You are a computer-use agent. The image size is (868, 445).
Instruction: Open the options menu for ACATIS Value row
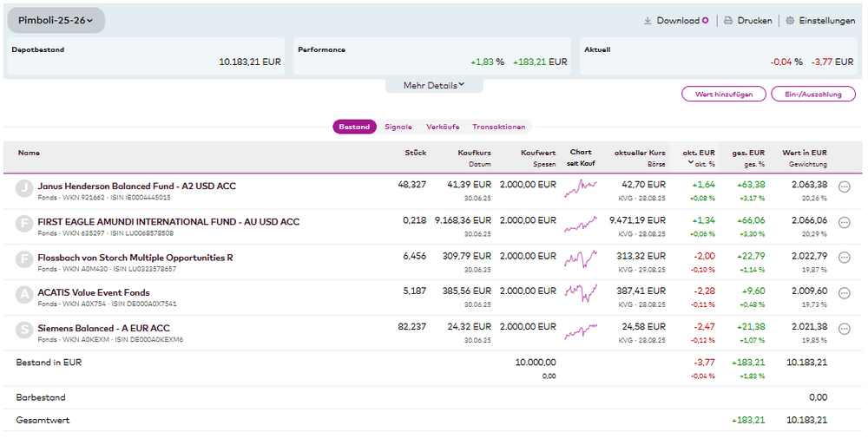point(844,293)
